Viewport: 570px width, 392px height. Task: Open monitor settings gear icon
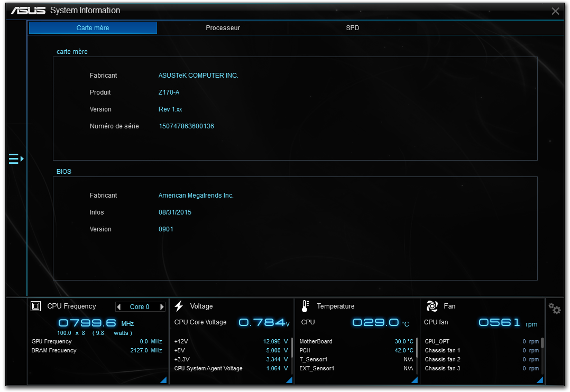tap(554, 309)
